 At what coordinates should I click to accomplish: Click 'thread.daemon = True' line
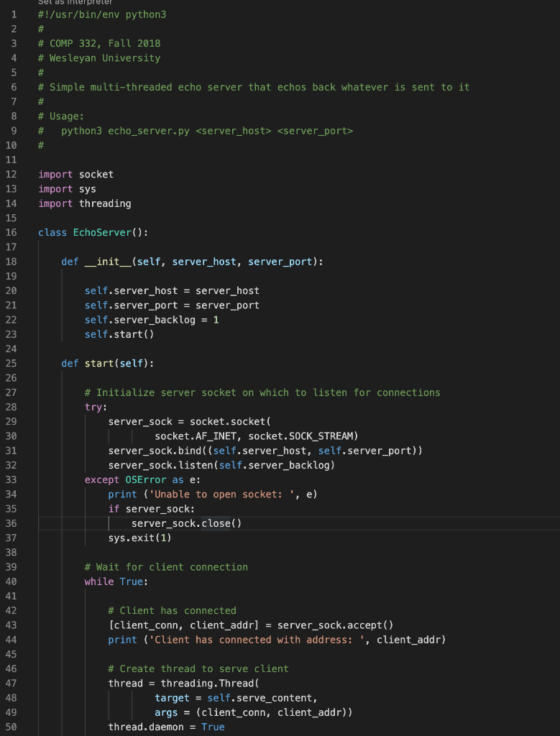pyautogui.click(x=166, y=727)
